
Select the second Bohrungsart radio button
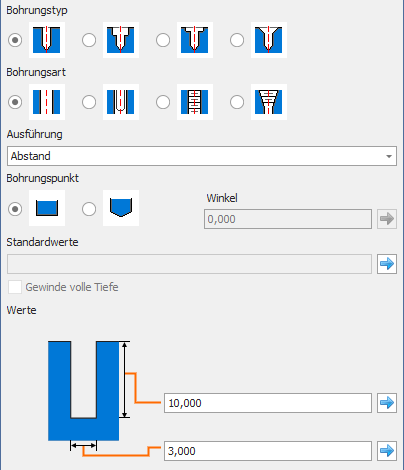point(89,102)
